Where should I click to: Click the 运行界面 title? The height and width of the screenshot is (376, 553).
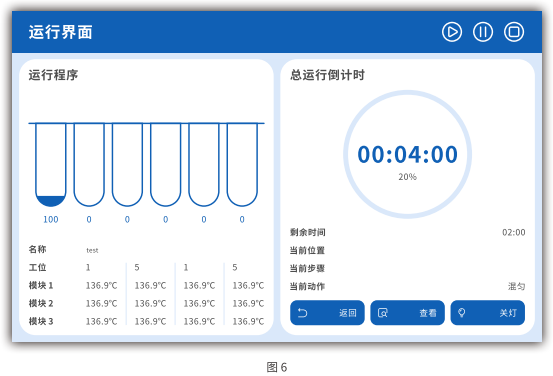pyautogui.click(x=61, y=32)
